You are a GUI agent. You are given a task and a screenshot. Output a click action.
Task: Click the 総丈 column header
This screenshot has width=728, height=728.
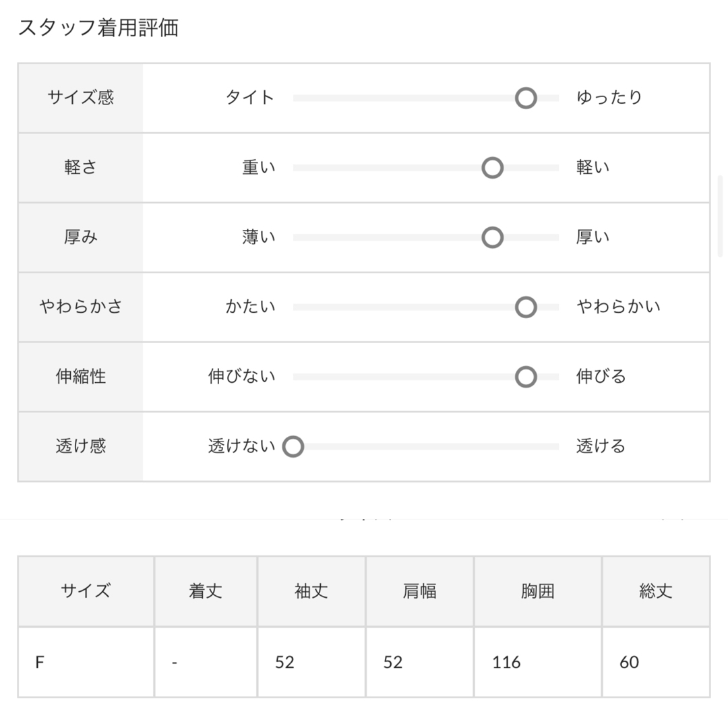tap(656, 591)
